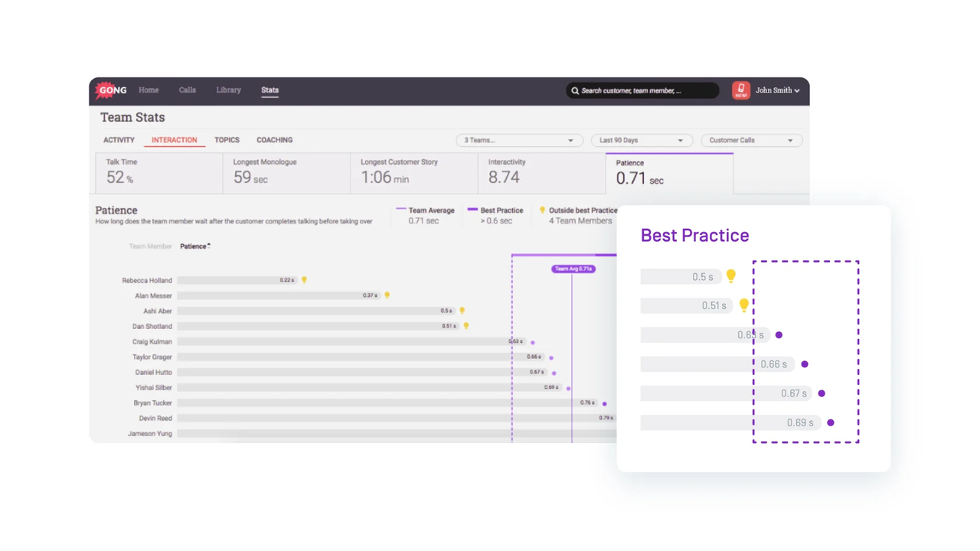The image size is (980, 551).
Task: Open the 3 Teams dropdown
Action: (x=518, y=141)
